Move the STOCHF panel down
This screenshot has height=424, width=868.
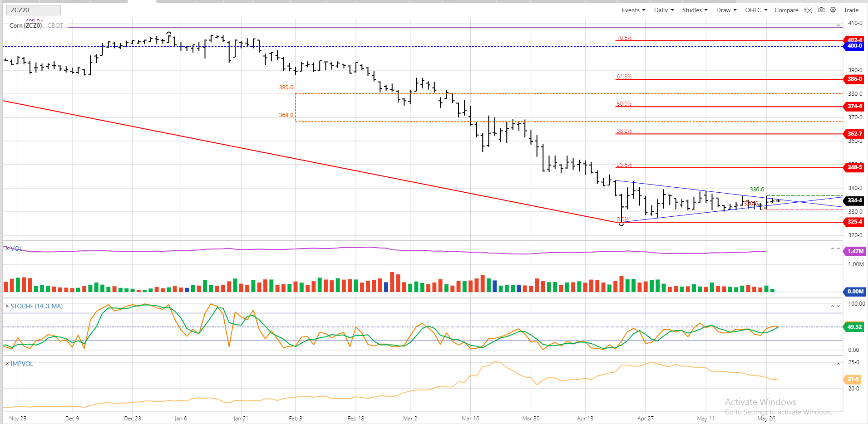(838, 306)
